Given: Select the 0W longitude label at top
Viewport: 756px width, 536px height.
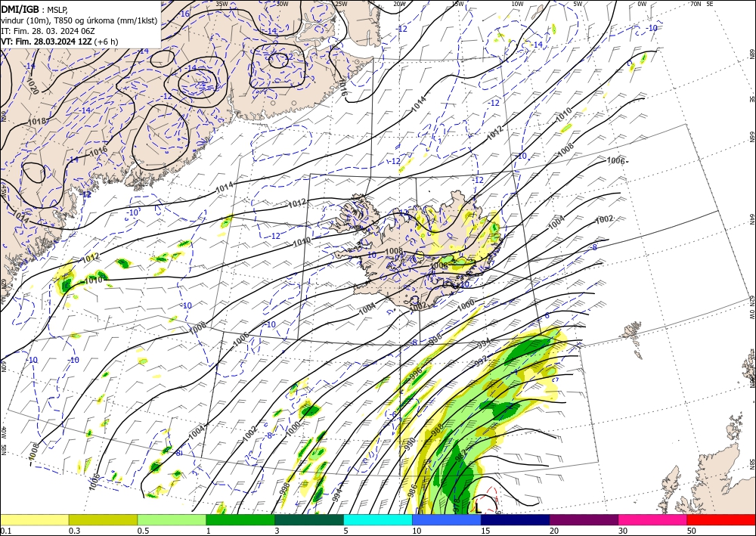Looking at the screenshot, I should [642, 4].
